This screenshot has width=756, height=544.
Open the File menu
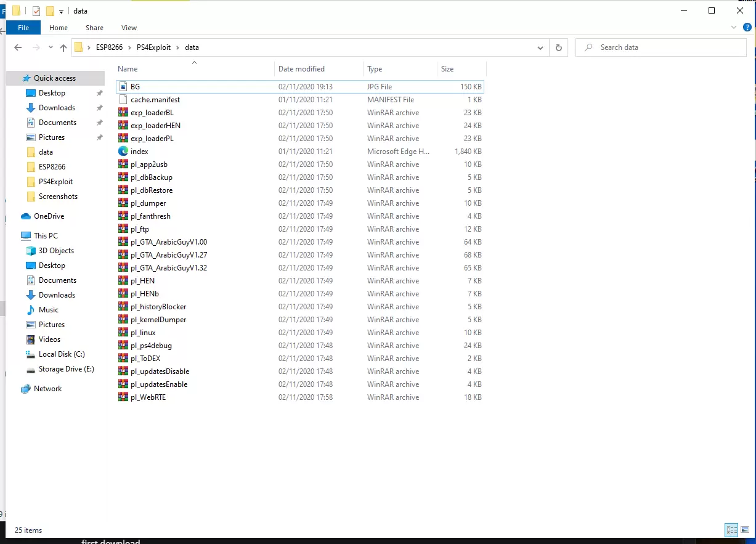pos(23,28)
